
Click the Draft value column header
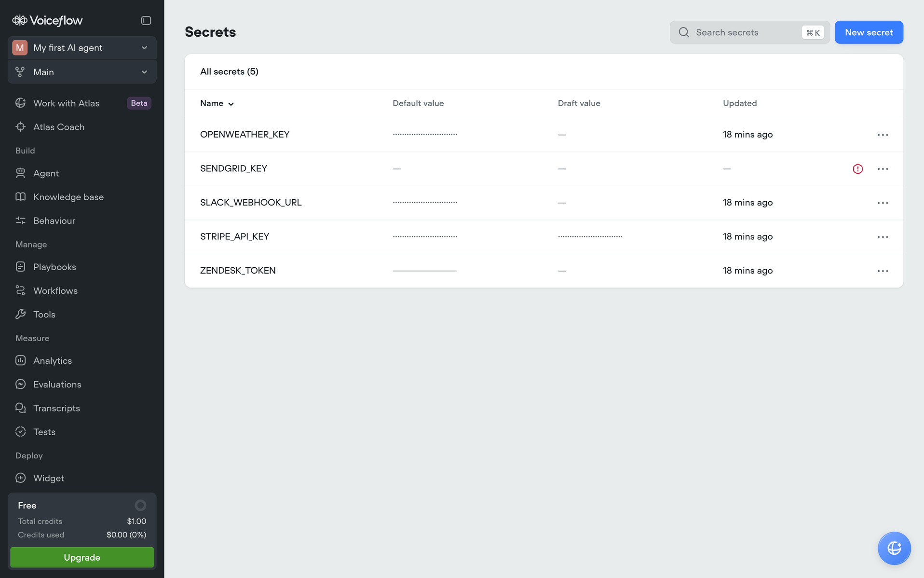[579, 103]
